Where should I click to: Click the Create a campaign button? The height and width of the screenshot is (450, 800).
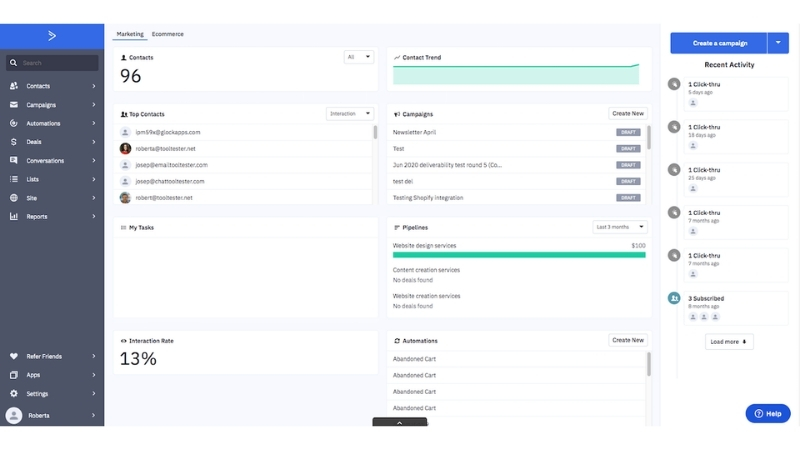click(717, 43)
